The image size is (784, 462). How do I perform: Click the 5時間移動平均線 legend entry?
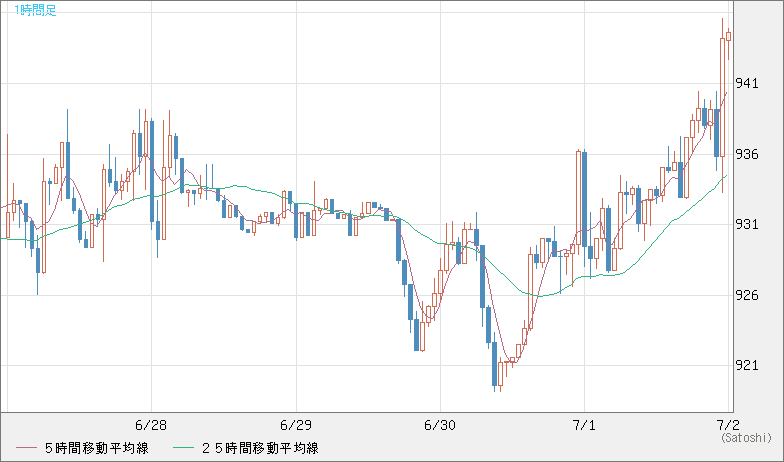click(x=96, y=448)
